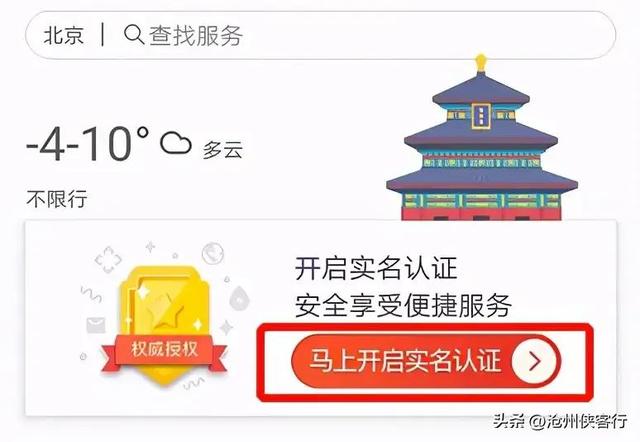Click the envelope icon beside the shield
The width and height of the screenshot is (640, 442).
pyautogui.click(x=96, y=325)
